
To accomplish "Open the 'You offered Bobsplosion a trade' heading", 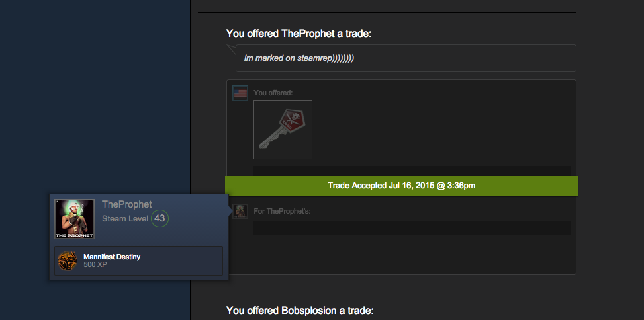I will pos(300,309).
